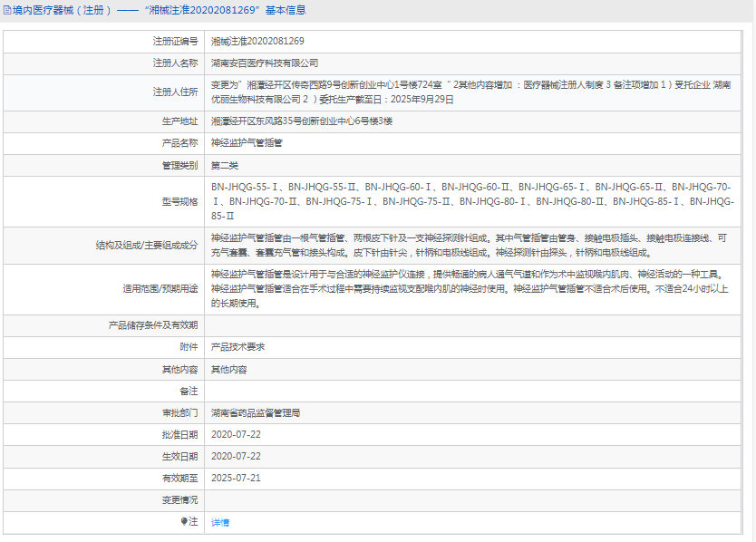Select the company name 湖南安百医疗科技有限公司
The image size is (756, 542).
click(265, 63)
